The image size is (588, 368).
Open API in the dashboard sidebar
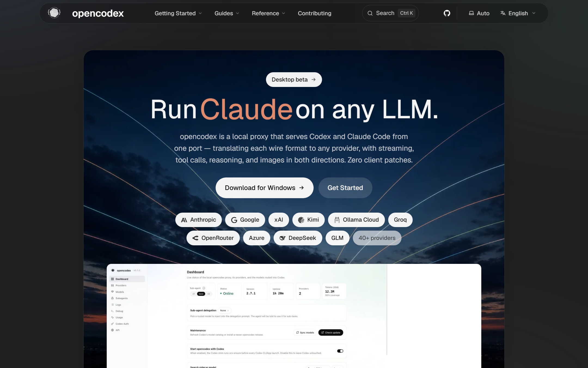coord(117,330)
